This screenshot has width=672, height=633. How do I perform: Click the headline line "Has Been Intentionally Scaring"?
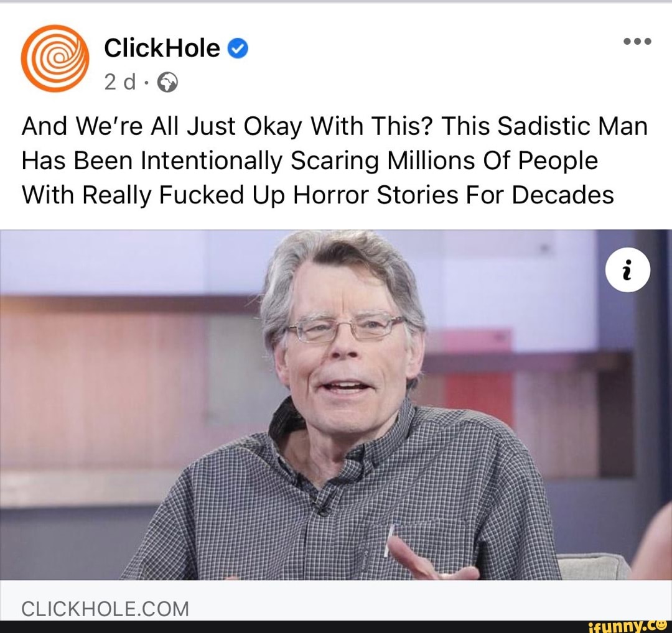click(x=309, y=161)
